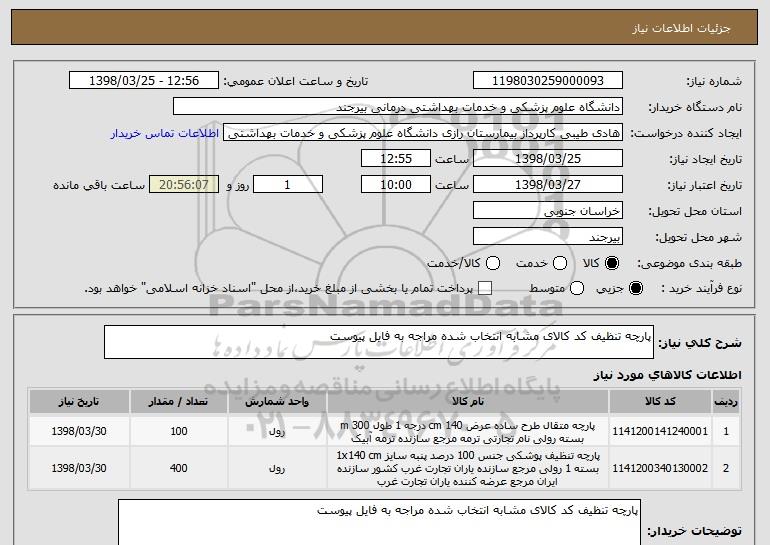The image size is (770, 545).
Task: Select the خدمت radio button
Action: [560, 263]
